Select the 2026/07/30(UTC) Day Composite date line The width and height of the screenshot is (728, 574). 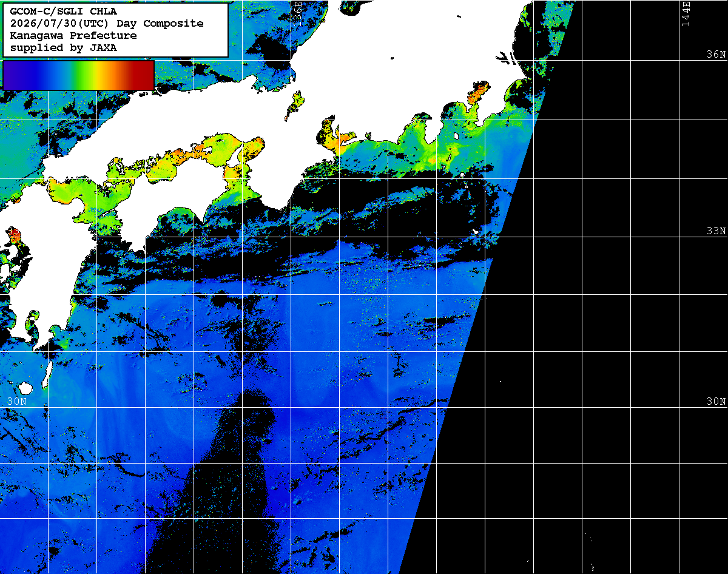pos(107,23)
